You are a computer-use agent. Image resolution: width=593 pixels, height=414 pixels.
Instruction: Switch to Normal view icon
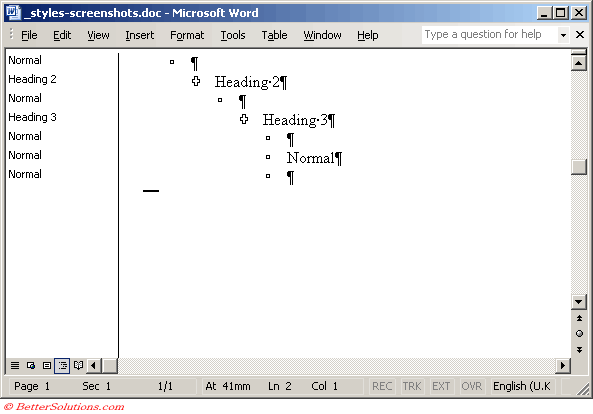coord(15,366)
